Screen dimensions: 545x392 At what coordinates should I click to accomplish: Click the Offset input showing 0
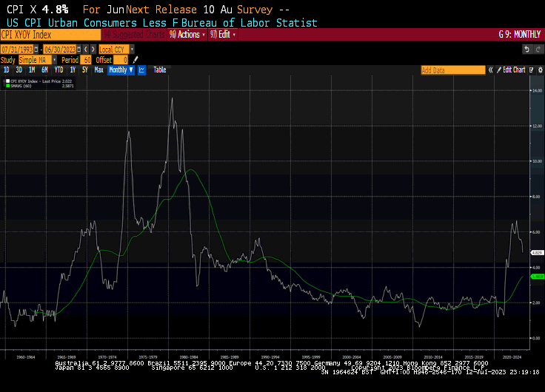click(x=121, y=60)
